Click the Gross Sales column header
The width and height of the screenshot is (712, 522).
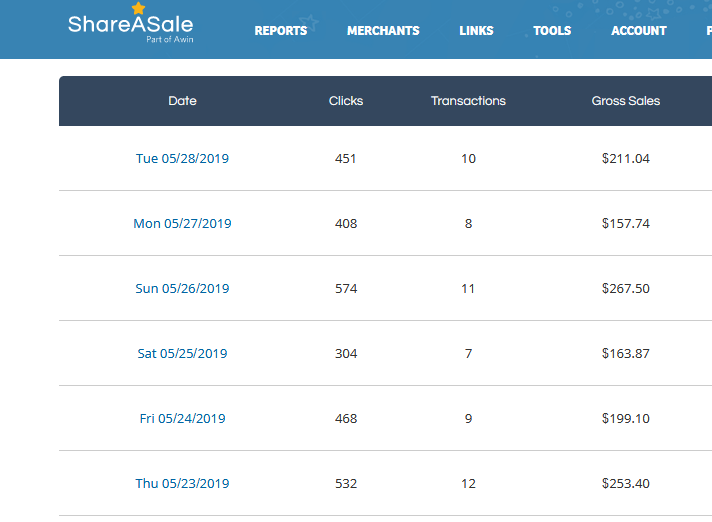click(626, 101)
